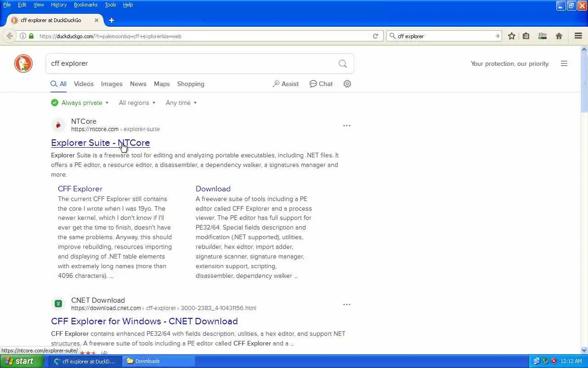588x368 pixels.
Task: Open the Always private dropdown
Action: tap(80, 103)
